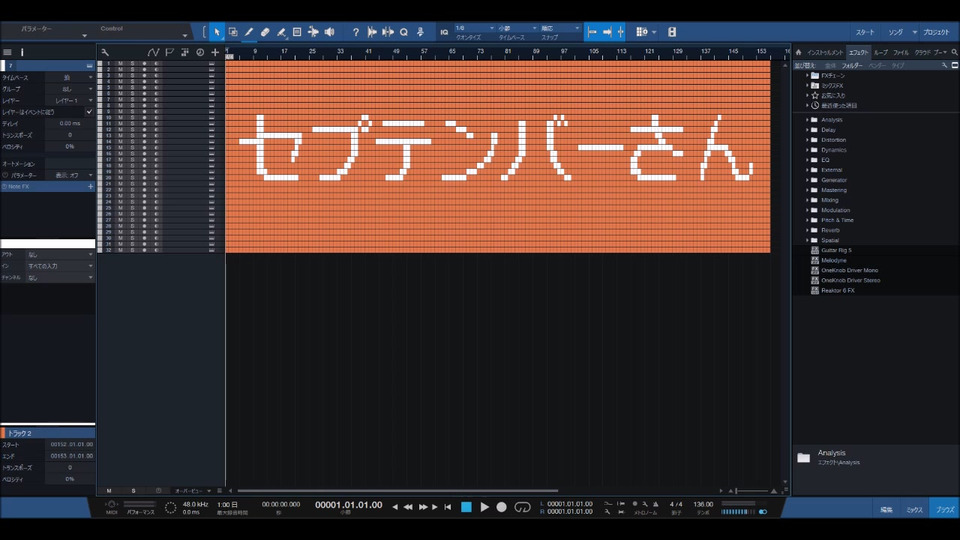
Task: Go to browser home icon
Action: [798, 53]
